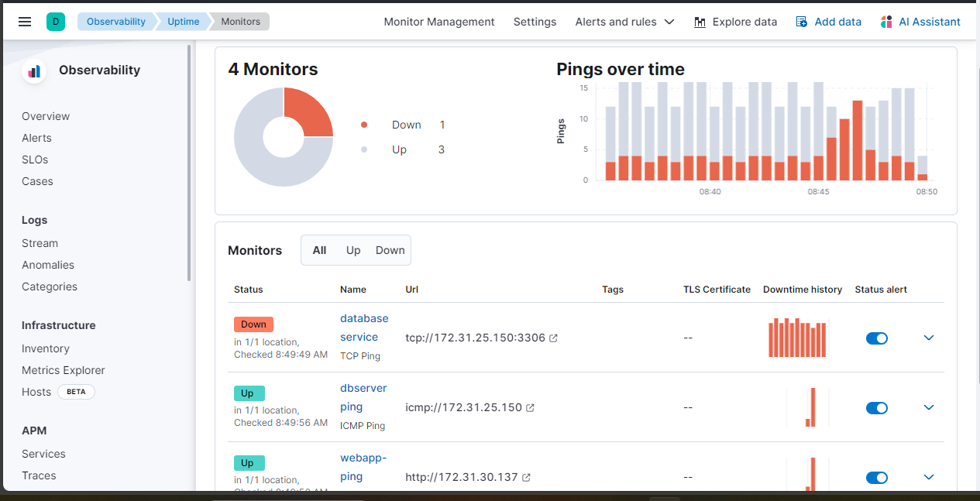980x501 pixels.
Task: Open Monitor Management in top menu
Action: [439, 22]
